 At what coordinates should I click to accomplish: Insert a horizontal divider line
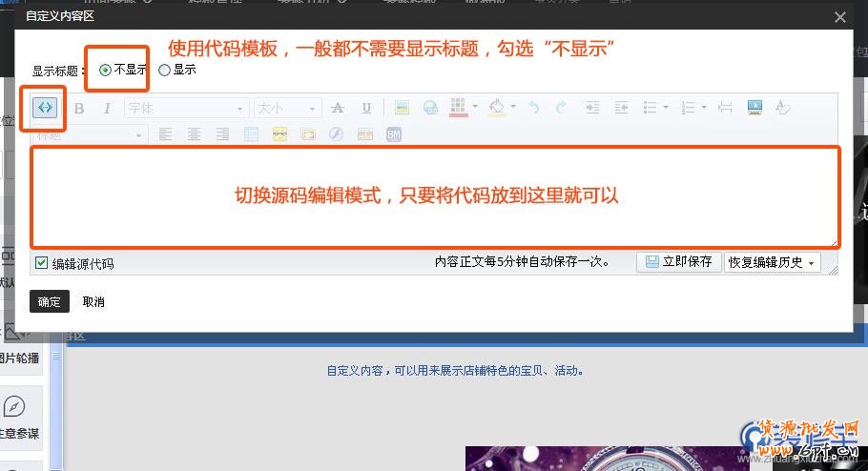(x=725, y=108)
